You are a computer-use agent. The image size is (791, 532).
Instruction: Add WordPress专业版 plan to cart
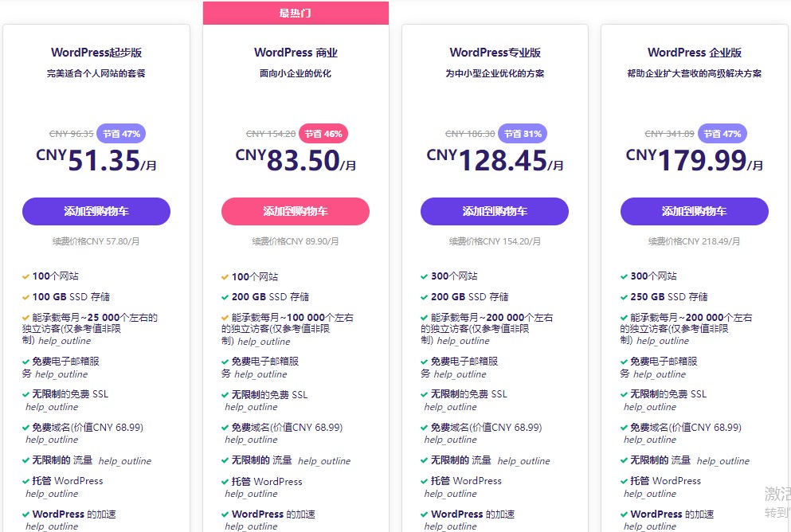click(x=495, y=211)
